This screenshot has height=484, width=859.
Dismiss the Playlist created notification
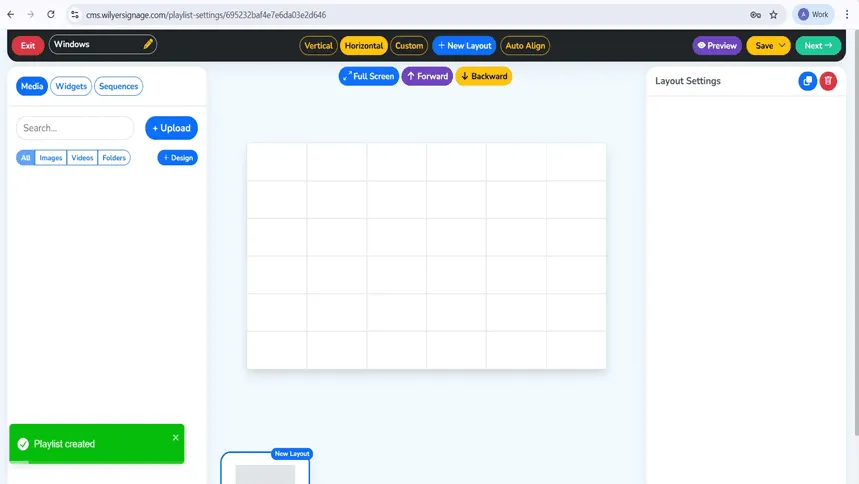pyautogui.click(x=175, y=437)
